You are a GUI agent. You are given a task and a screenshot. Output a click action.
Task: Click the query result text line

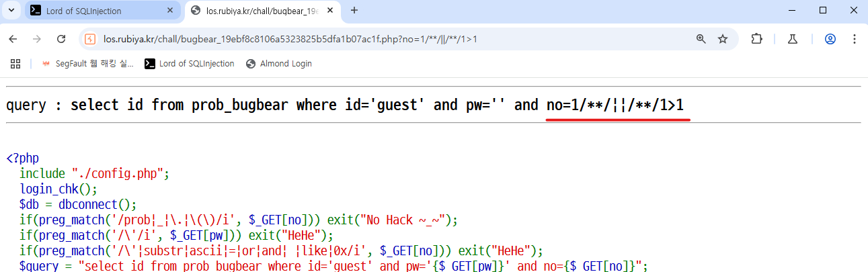(x=345, y=105)
